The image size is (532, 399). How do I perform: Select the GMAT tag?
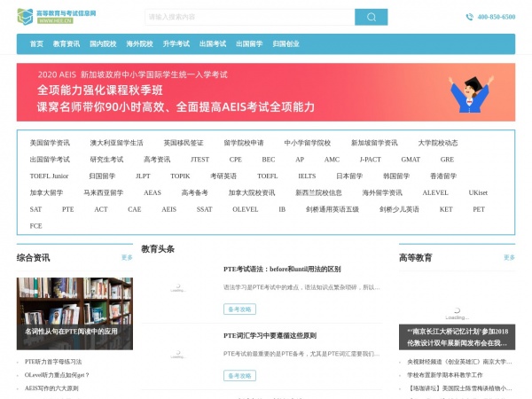411,160
